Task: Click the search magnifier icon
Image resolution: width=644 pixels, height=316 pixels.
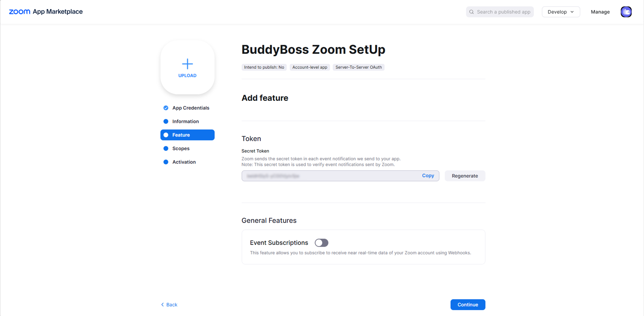Action: click(x=471, y=12)
